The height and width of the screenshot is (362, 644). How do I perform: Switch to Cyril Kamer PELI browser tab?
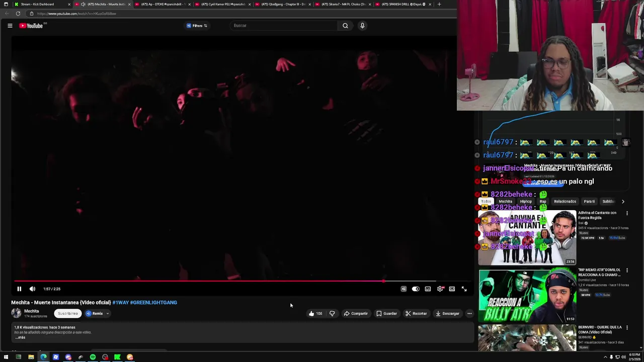222,4
